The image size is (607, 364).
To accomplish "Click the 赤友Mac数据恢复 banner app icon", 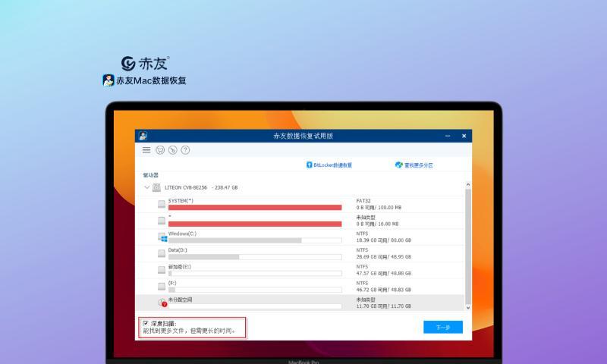I will tap(109, 80).
